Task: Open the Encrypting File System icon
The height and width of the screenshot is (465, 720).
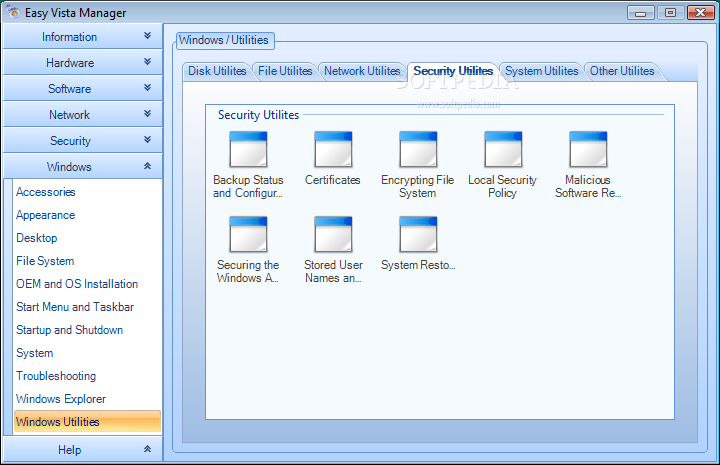Action: click(418, 150)
